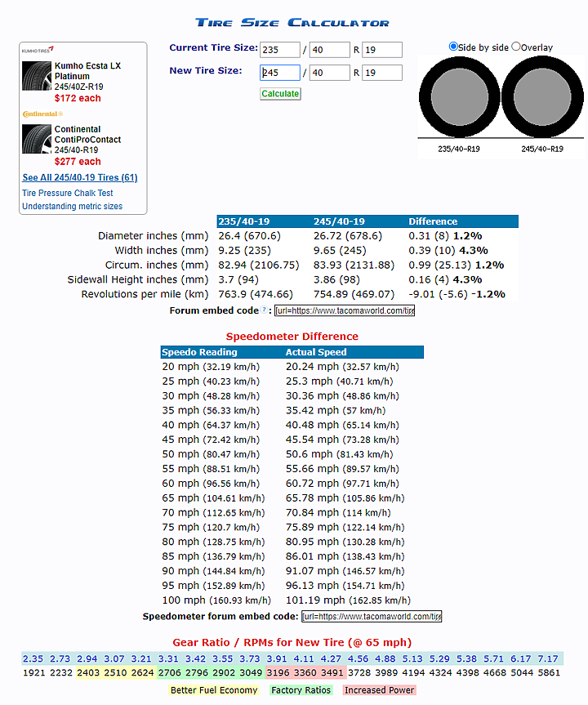
Task: Click the Tire Size Calculator title logo
Action: [292, 23]
